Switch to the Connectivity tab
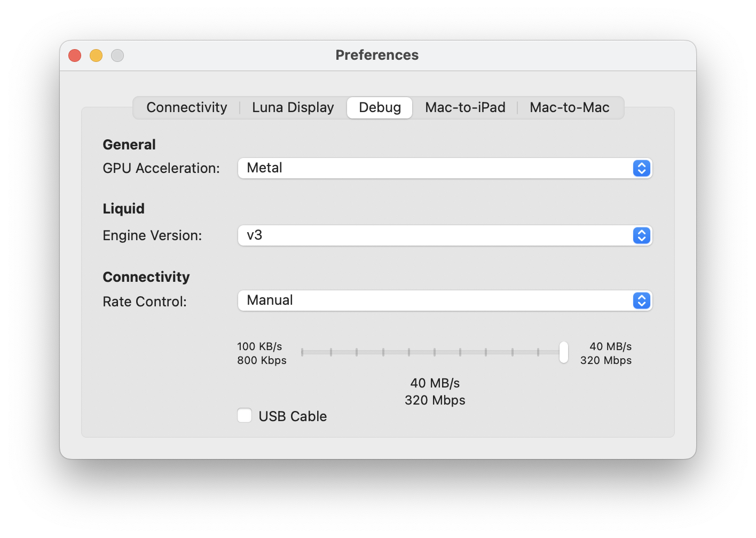The image size is (756, 538). coord(187,107)
